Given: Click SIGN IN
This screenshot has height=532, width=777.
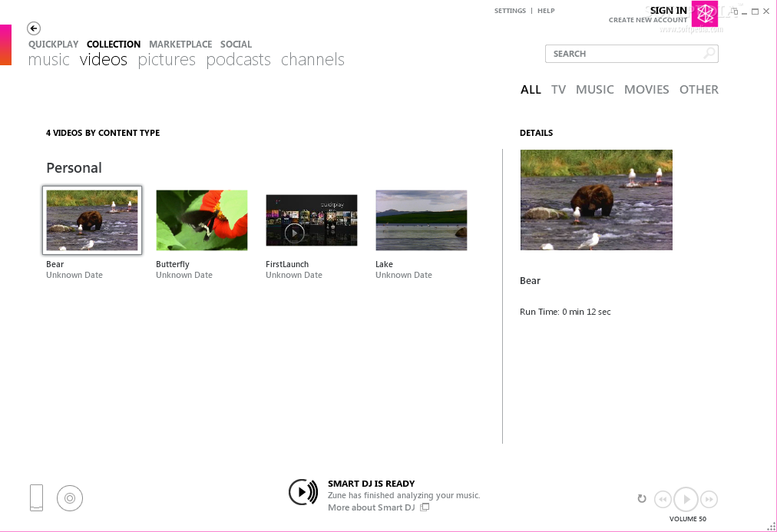Looking at the screenshot, I should [669, 11].
